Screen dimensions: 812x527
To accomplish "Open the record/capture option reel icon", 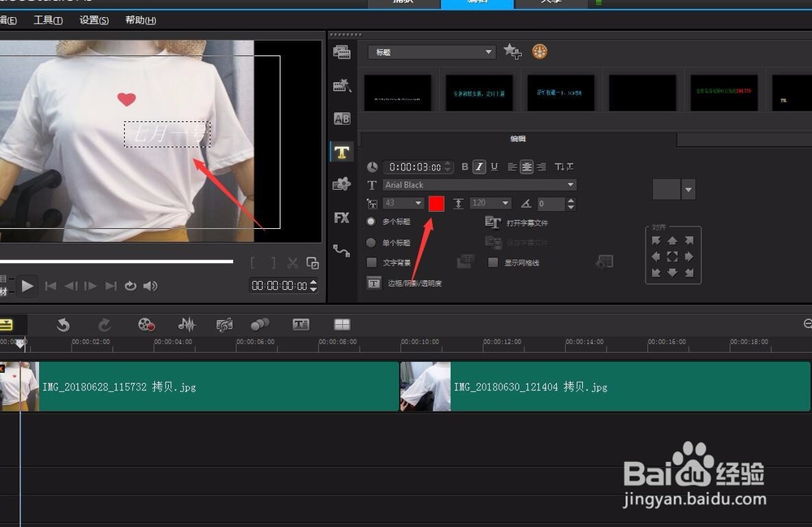I will [146, 325].
